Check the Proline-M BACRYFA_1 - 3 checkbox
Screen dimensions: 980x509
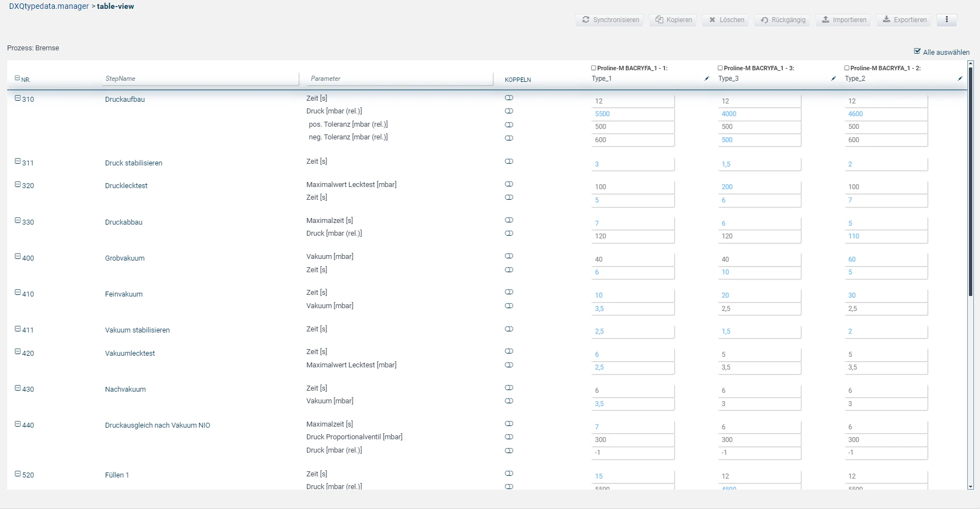(721, 68)
